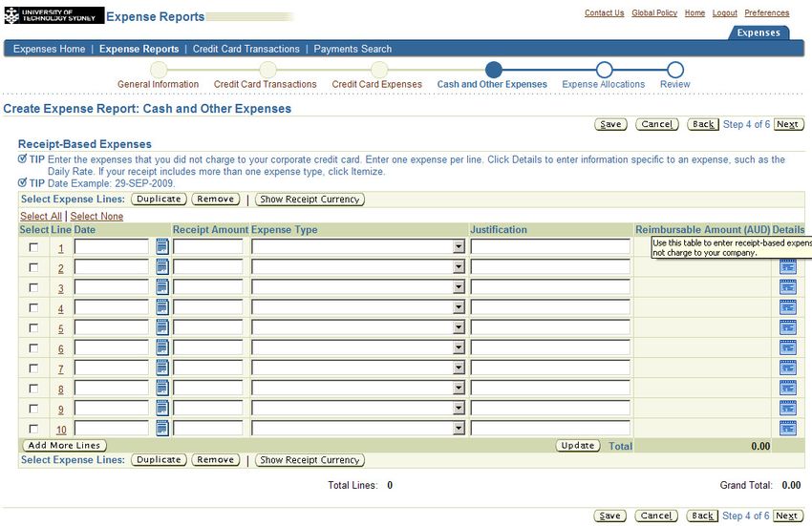Image resolution: width=812 pixels, height=526 pixels.
Task: Open Details icon for line 3
Action: coord(788,286)
